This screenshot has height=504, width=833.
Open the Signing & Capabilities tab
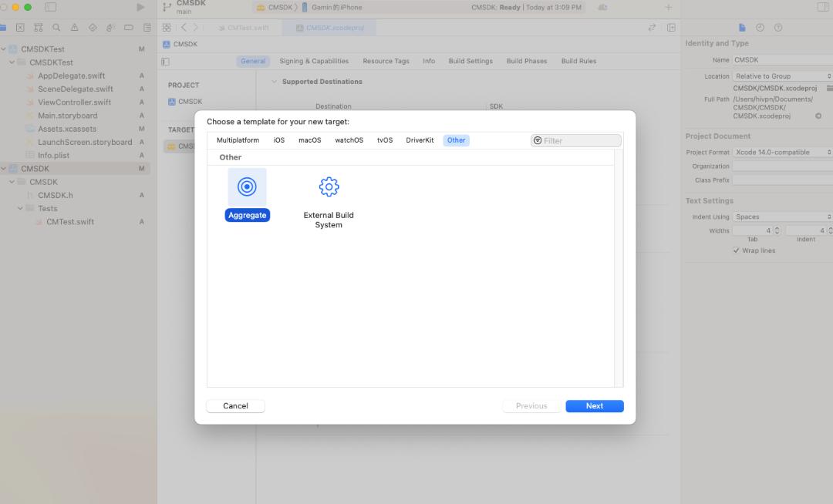314,61
